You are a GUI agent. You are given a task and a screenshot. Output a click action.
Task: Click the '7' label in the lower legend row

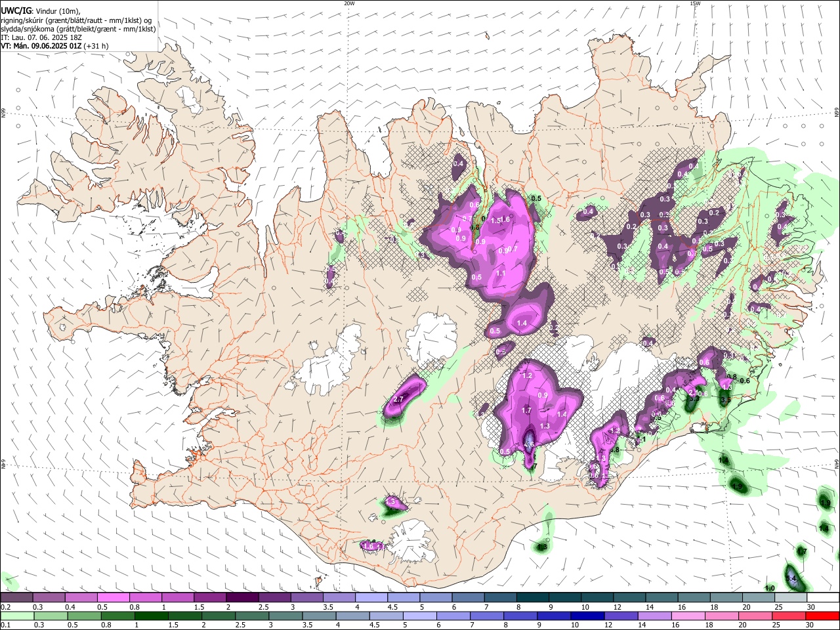pos(471,625)
